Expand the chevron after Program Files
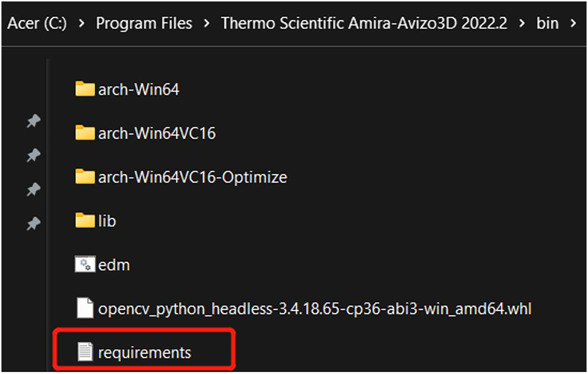The height and width of the screenshot is (374, 588). (x=207, y=23)
